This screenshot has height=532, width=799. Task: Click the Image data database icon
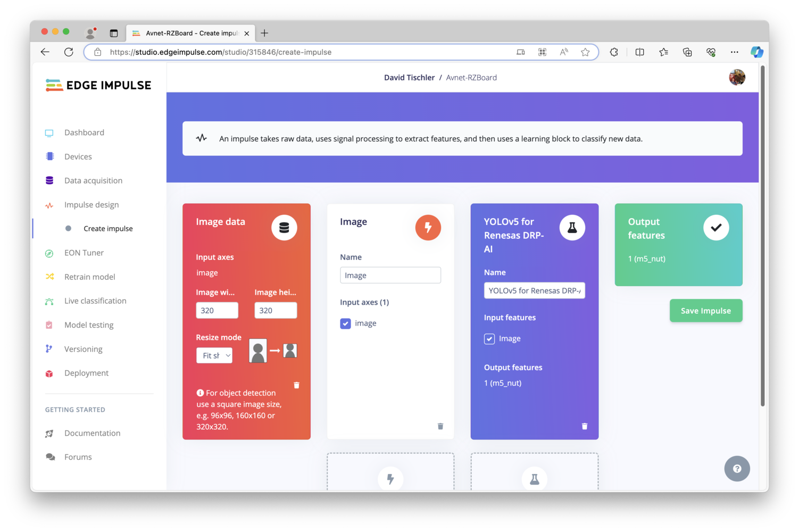coord(284,228)
